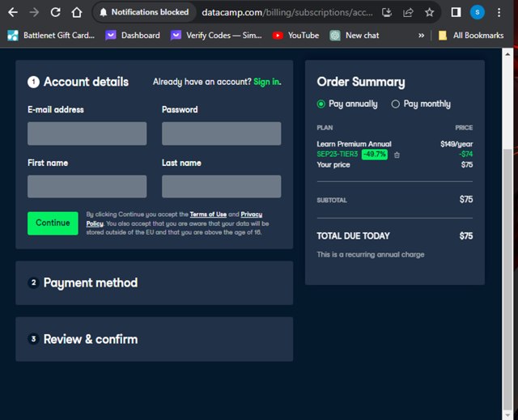Click the Order Summary heading
This screenshot has height=420, width=518.
coord(361,82)
